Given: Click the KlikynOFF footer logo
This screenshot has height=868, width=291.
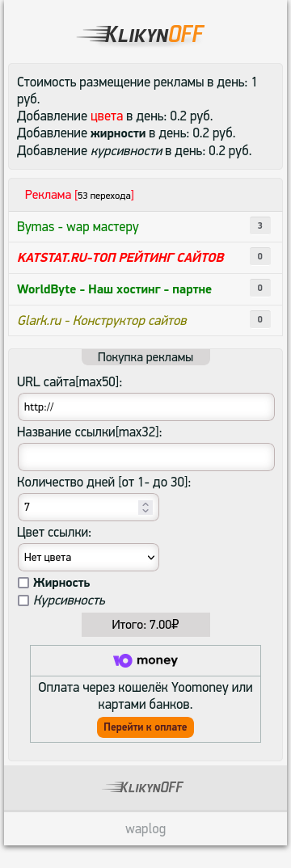Looking at the screenshot, I should [143, 786].
